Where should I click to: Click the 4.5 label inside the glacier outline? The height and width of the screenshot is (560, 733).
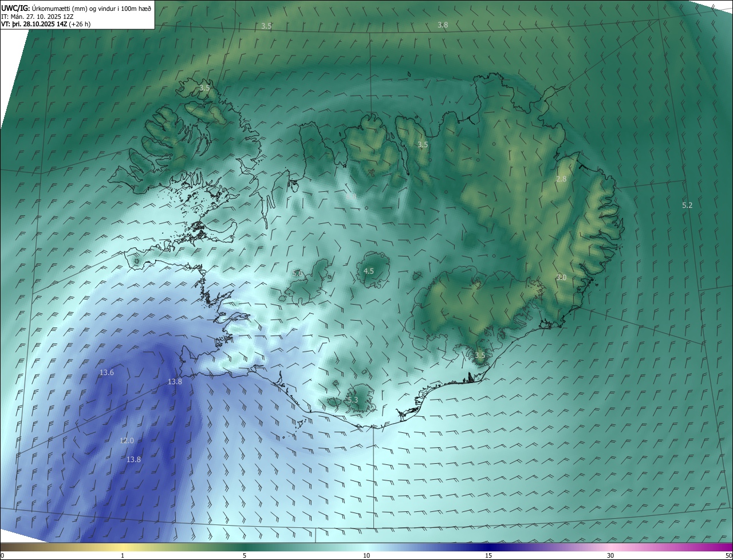pyautogui.click(x=369, y=271)
